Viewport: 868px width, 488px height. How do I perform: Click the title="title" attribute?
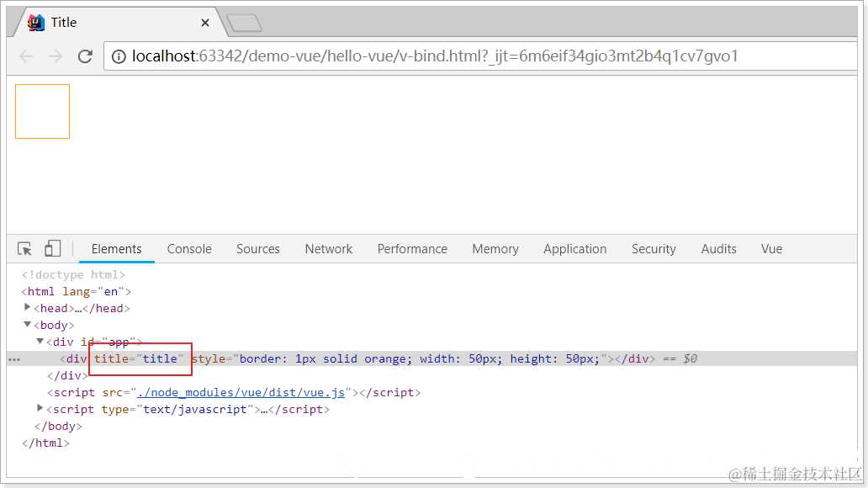click(x=139, y=359)
